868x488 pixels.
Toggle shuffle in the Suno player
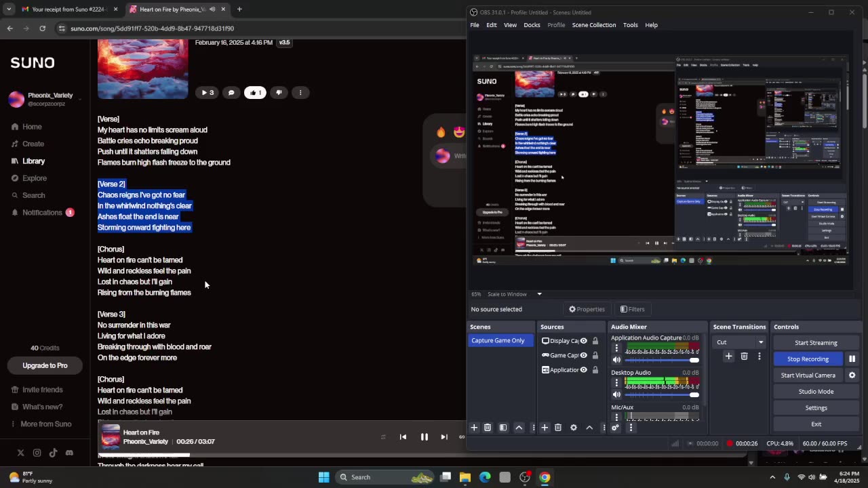click(x=383, y=437)
